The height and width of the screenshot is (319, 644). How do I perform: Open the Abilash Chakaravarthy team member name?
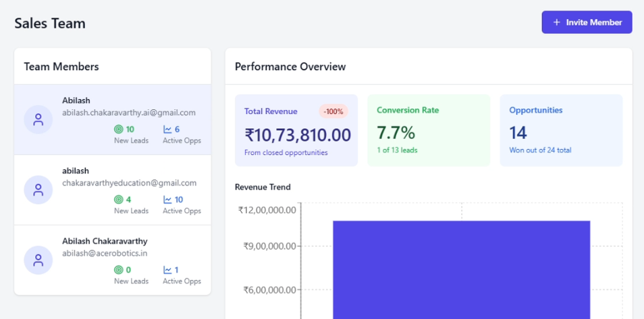click(x=105, y=241)
